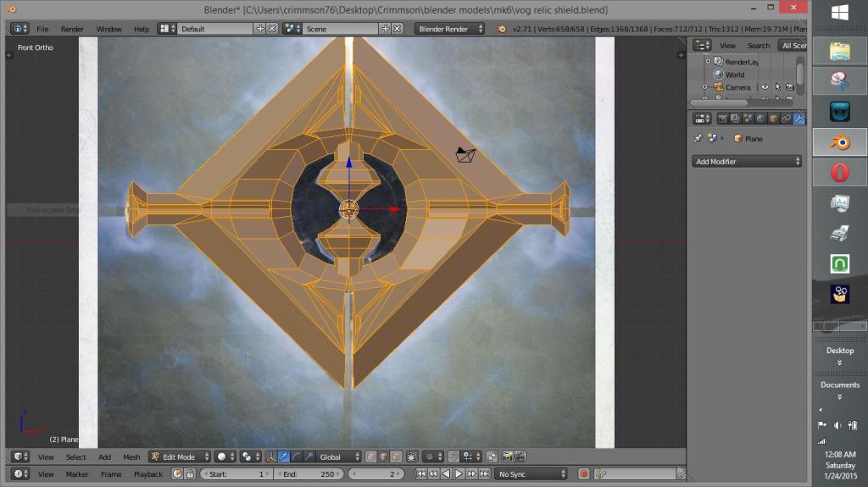Toggle the pin icon in properties
Image resolution: width=868 pixels, height=487 pixels.
[x=698, y=138]
